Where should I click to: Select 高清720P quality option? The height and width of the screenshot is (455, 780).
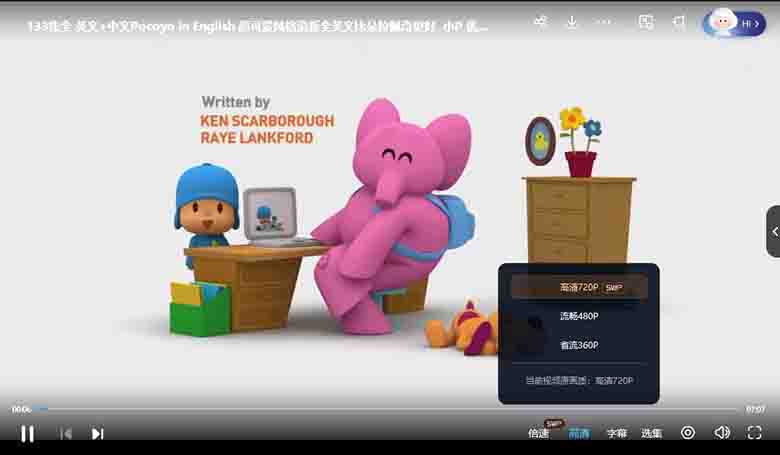click(580, 287)
